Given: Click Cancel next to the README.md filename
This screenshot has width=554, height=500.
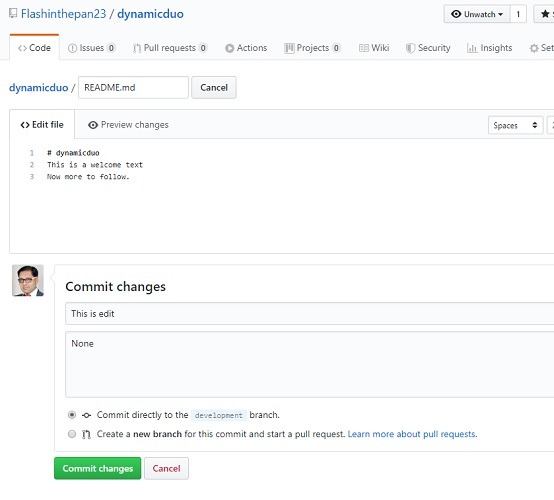Looking at the screenshot, I should (x=214, y=87).
